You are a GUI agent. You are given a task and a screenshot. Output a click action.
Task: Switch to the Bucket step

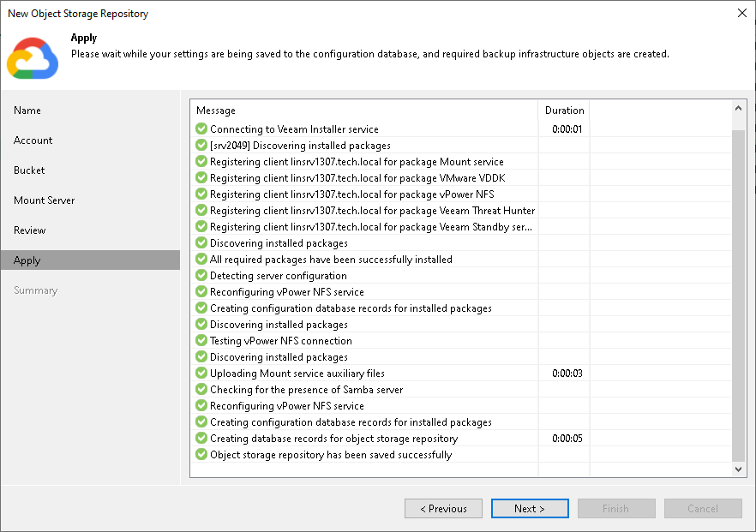coord(28,170)
